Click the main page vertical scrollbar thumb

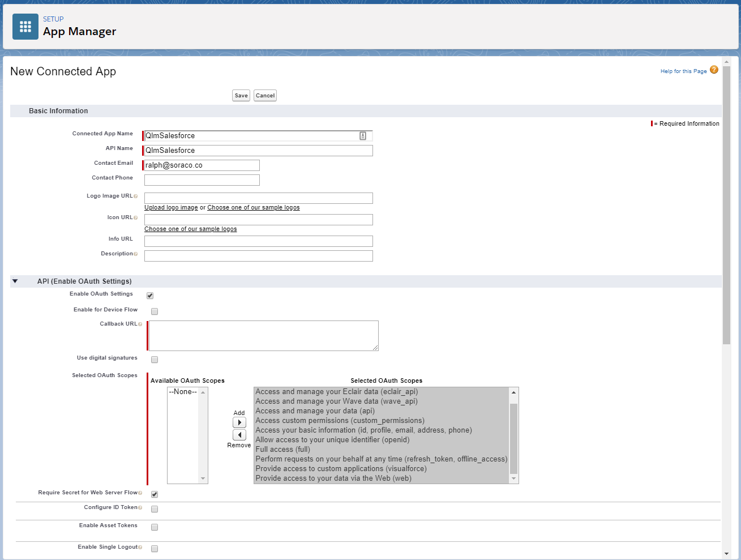click(x=726, y=205)
